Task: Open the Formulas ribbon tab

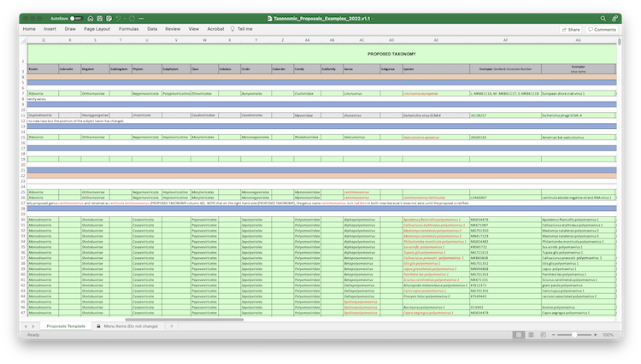Action: tap(129, 28)
